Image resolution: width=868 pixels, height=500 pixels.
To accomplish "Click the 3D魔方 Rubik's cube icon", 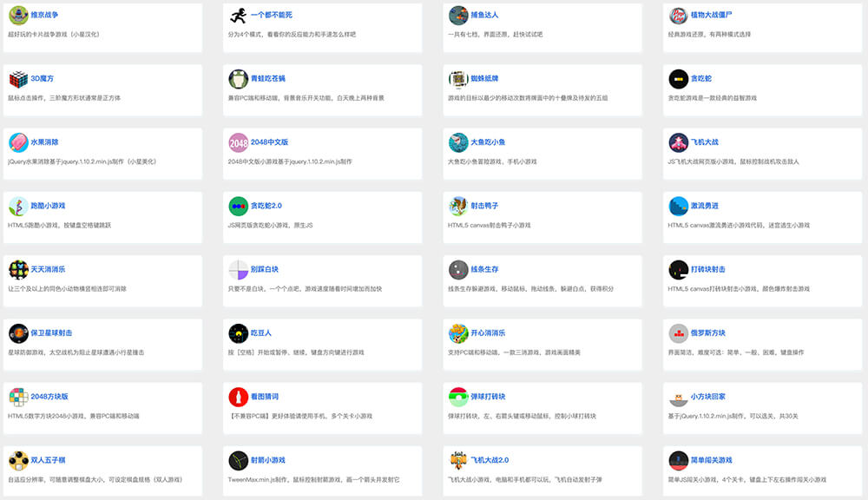I will point(18,79).
